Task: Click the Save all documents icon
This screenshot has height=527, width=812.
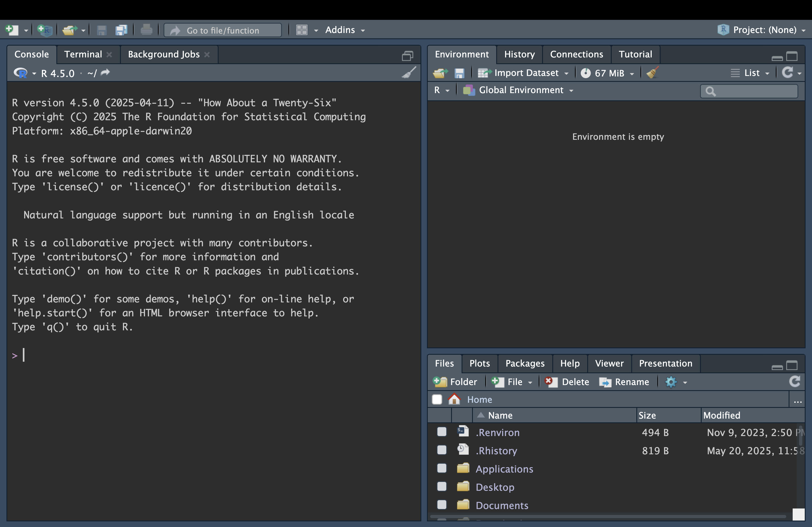Action: point(121,30)
